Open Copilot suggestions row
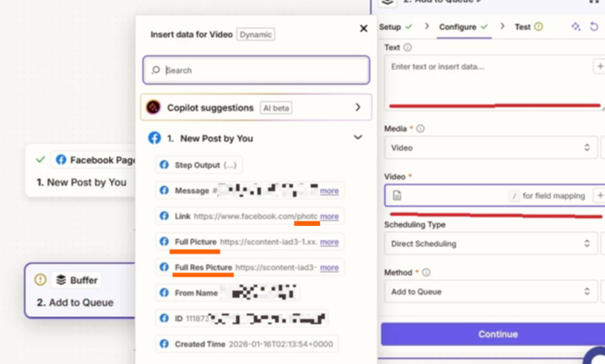The width and height of the screenshot is (605, 364). [256, 107]
